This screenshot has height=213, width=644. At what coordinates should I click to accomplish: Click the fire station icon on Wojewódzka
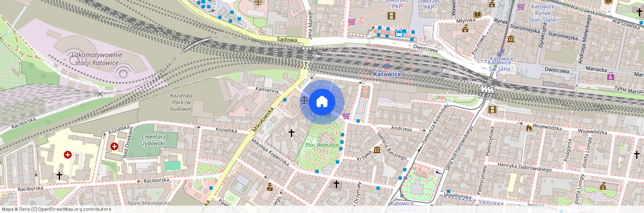pos(529,128)
